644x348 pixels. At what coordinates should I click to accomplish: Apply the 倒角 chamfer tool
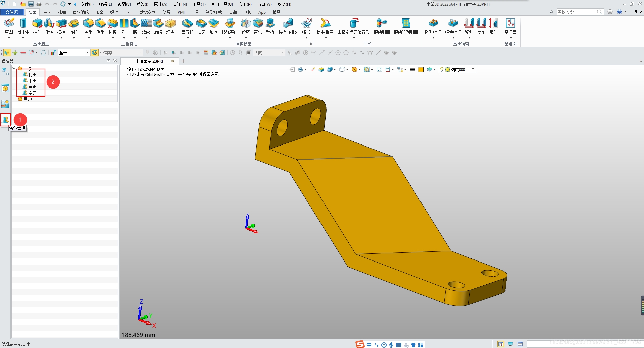click(100, 26)
